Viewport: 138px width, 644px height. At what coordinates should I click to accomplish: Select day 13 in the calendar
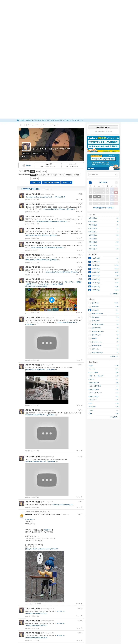(95, 196)
